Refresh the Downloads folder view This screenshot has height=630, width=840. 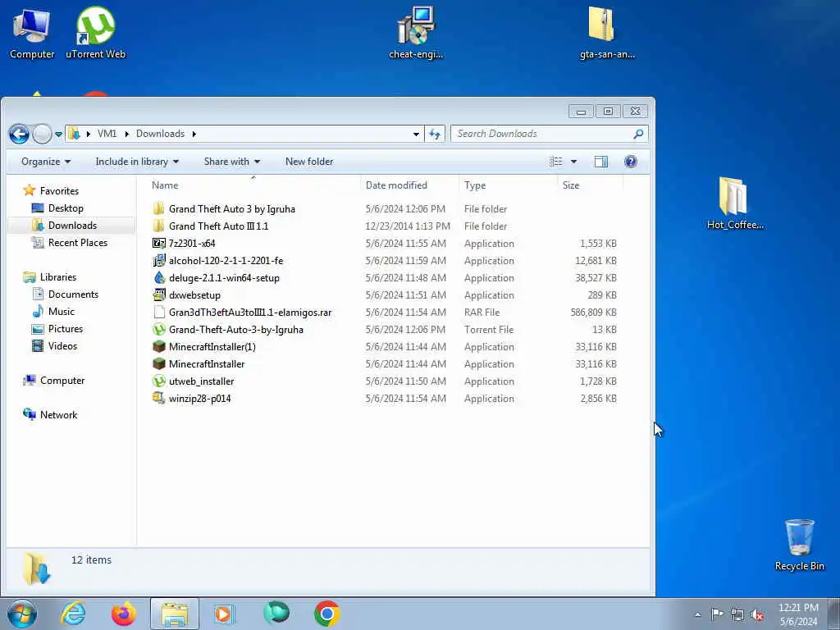[x=435, y=134]
